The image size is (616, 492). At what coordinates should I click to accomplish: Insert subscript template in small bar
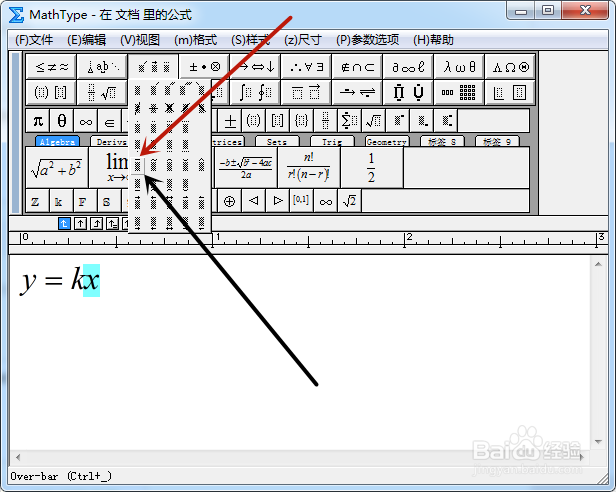coord(422,121)
